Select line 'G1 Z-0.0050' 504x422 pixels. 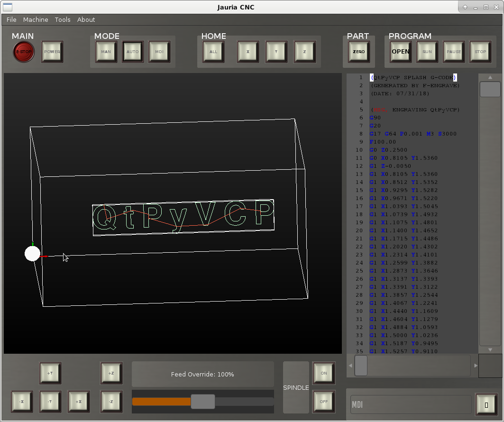(x=390, y=166)
